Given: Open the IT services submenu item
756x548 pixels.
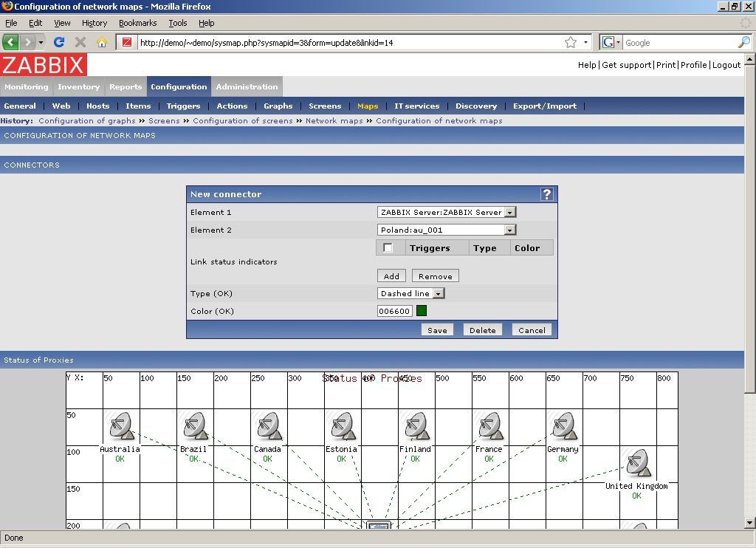Looking at the screenshot, I should coord(416,106).
